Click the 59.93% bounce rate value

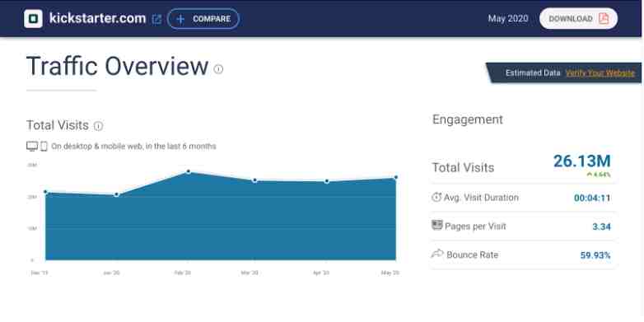coord(595,255)
